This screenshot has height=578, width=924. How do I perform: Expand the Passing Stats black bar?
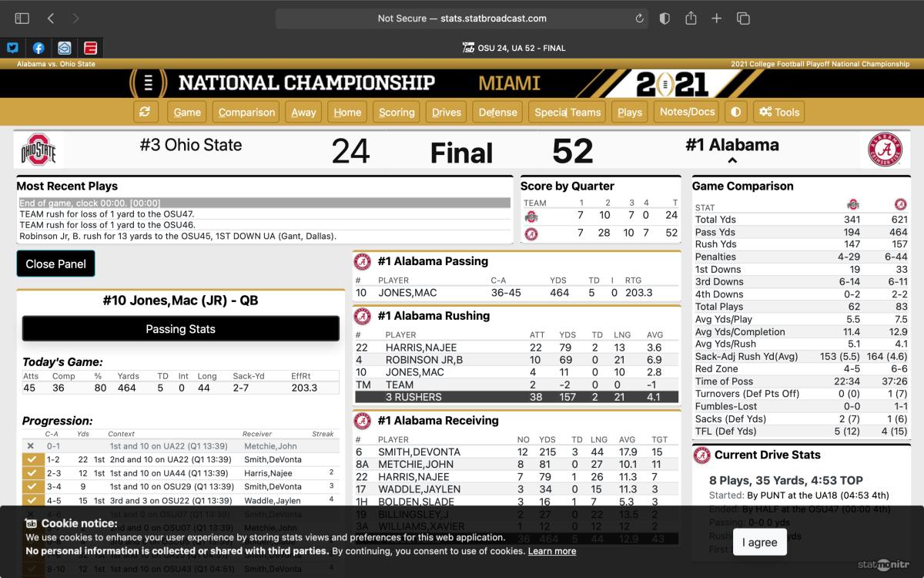pyautogui.click(x=181, y=329)
